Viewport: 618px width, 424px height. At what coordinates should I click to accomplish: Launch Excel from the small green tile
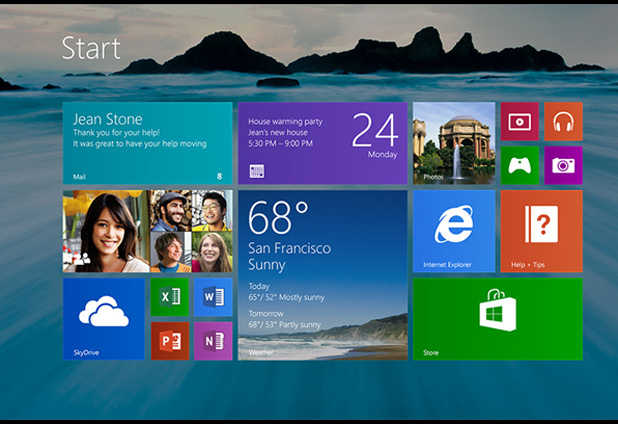(169, 297)
